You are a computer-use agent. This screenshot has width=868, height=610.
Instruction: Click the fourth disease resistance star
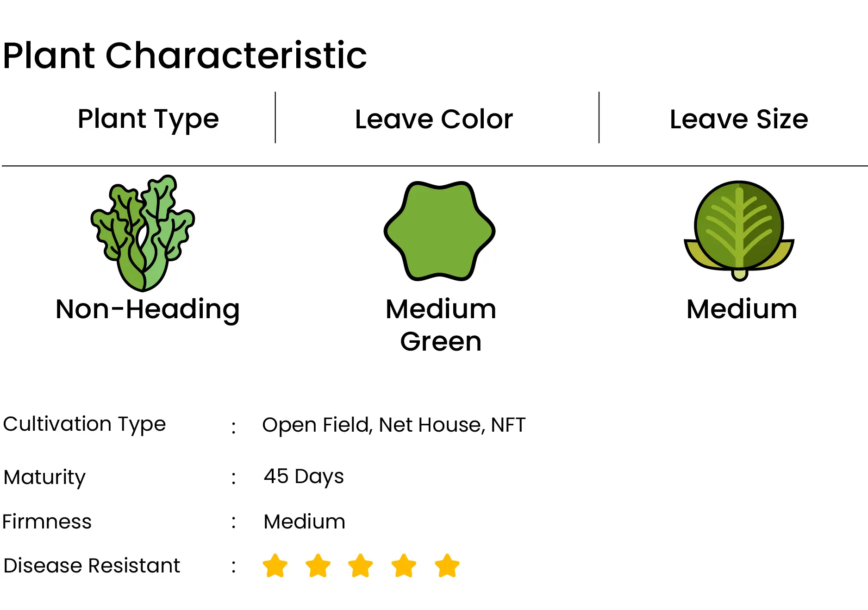(x=404, y=566)
